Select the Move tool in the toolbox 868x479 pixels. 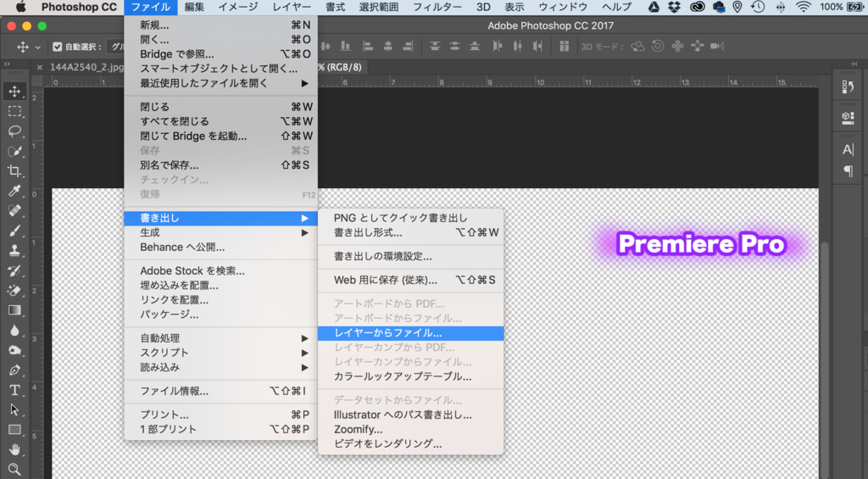pyautogui.click(x=15, y=92)
